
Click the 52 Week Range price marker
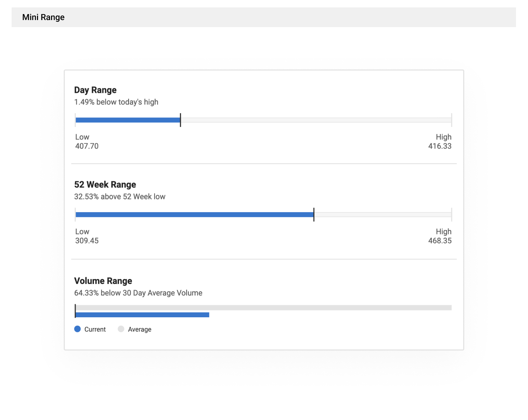314,215
